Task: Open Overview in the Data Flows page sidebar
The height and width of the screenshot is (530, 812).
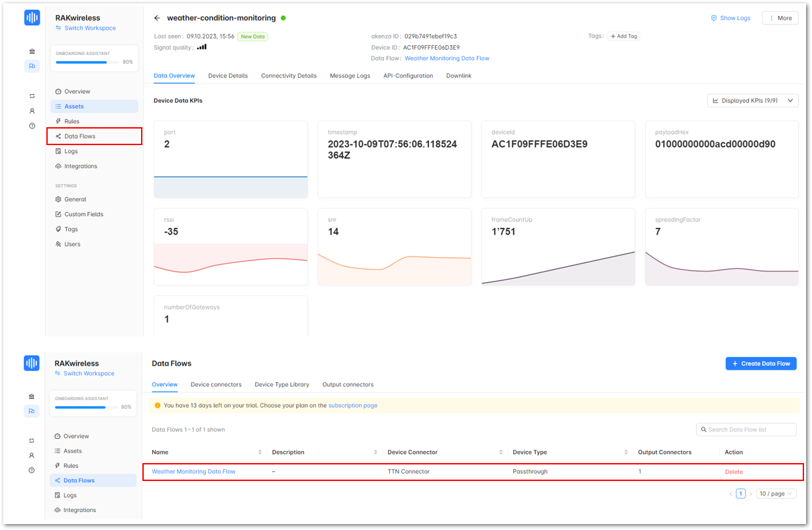Action: pyautogui.click(x=93, y=436)
